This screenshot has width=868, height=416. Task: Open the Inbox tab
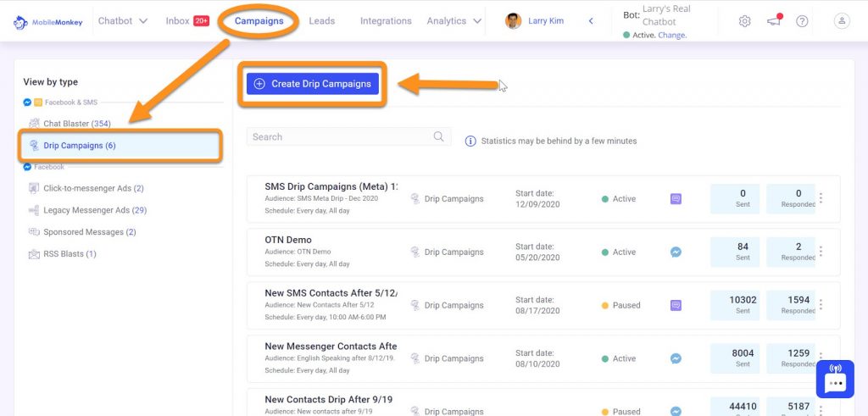tap(187, 21)
